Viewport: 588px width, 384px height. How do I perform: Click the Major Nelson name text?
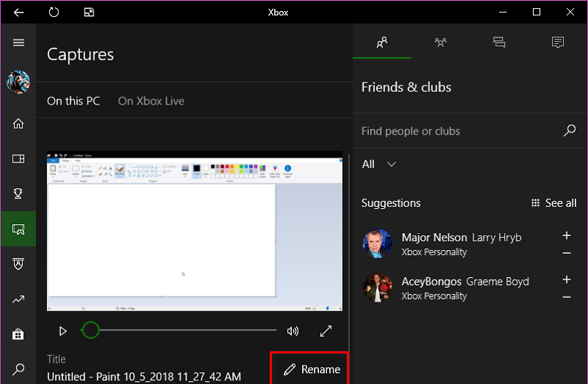point(434,238)
